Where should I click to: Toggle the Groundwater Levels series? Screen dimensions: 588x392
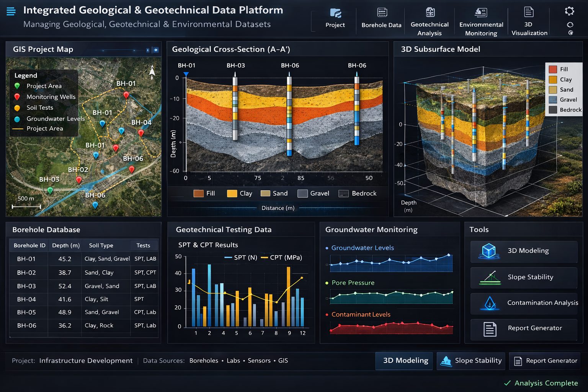pos(362,248)
